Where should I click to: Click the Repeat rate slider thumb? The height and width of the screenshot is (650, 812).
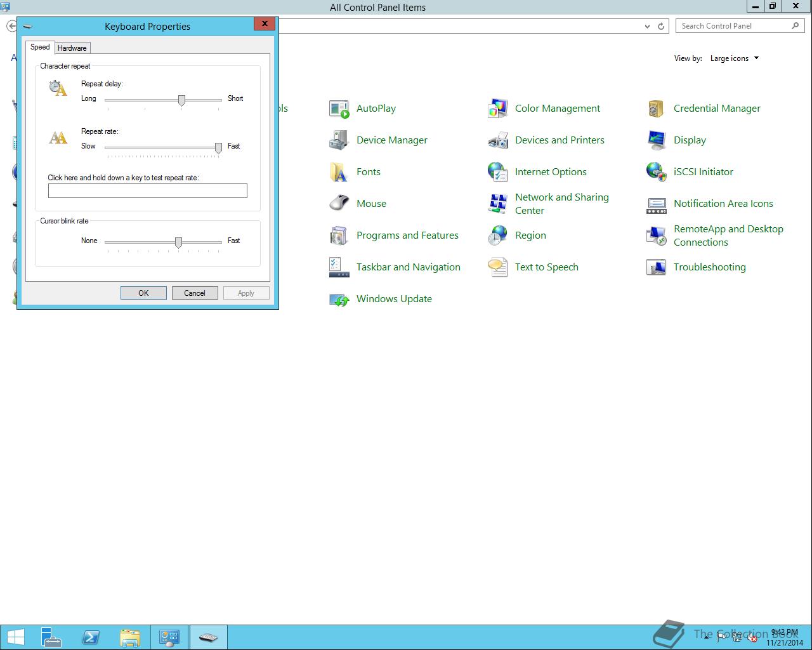(218, 148)
